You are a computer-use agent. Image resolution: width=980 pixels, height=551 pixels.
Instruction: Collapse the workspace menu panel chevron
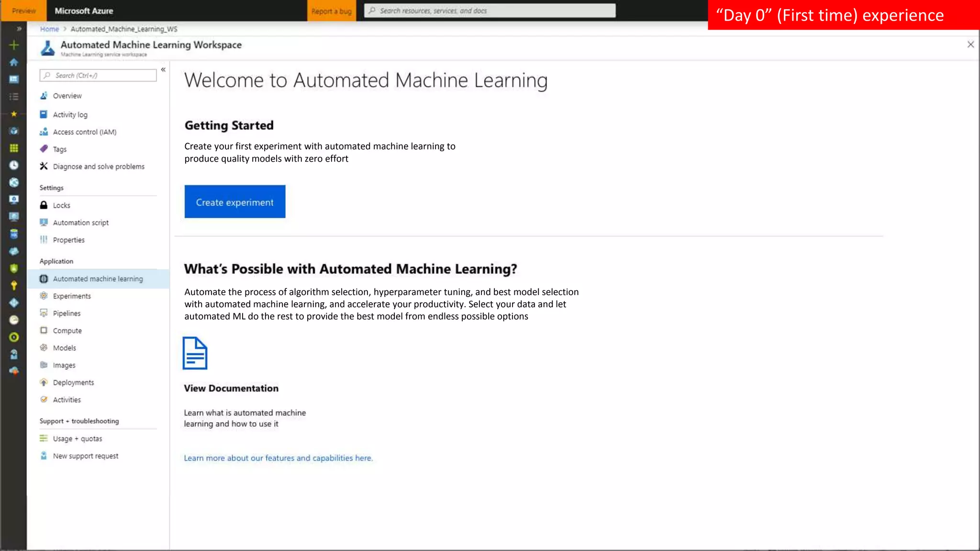(163, 70)
